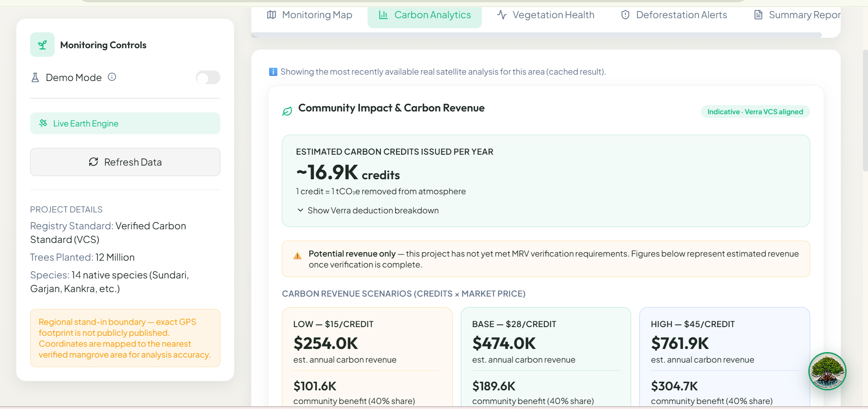This screenshot has width=868, height=409.
Task: Click the warning triangle in revenue notice
Action: [x=297, y=256]
